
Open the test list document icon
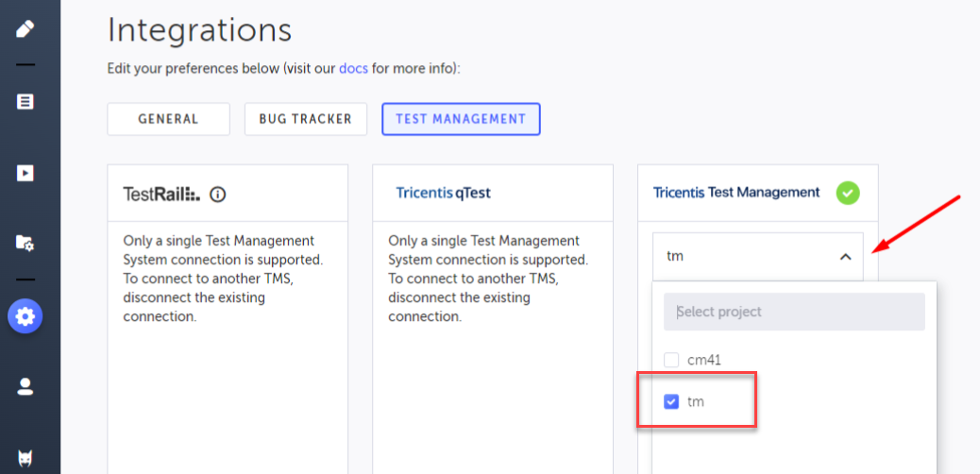click(25, 101)
